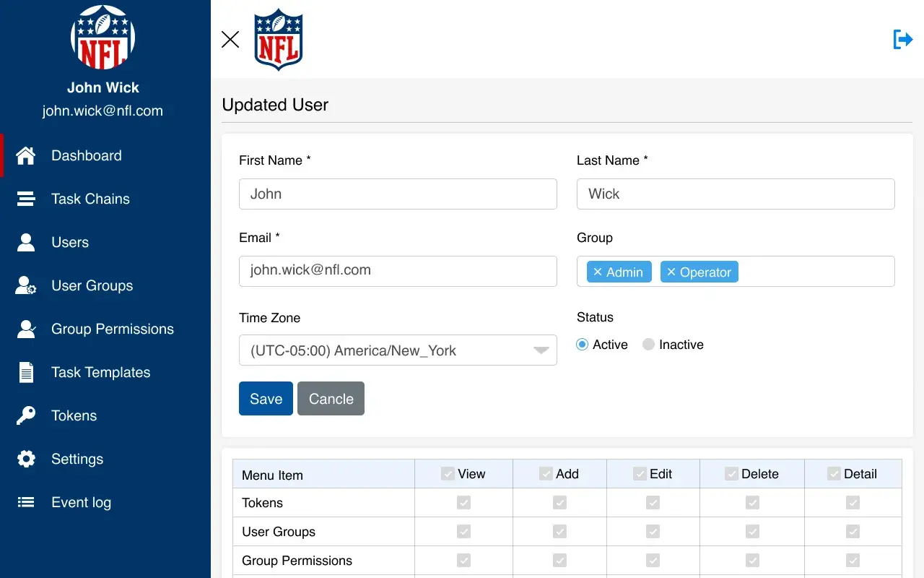
Task: Click the Event log list icon
Action: click(x=26, y=502)
